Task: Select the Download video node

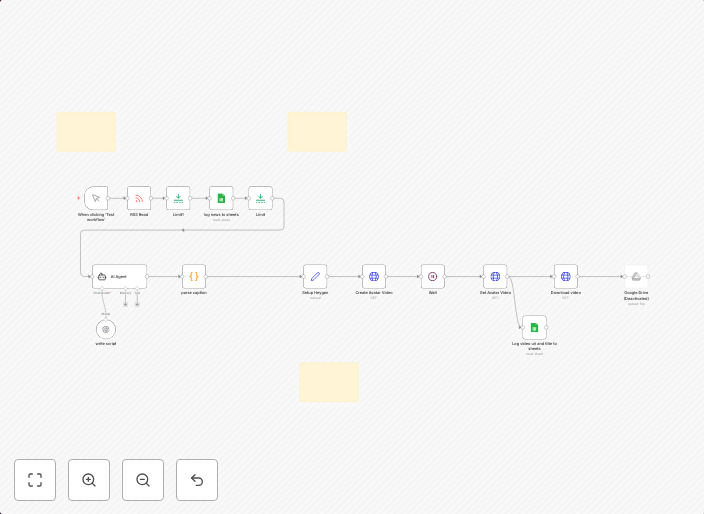Action: 566,276
